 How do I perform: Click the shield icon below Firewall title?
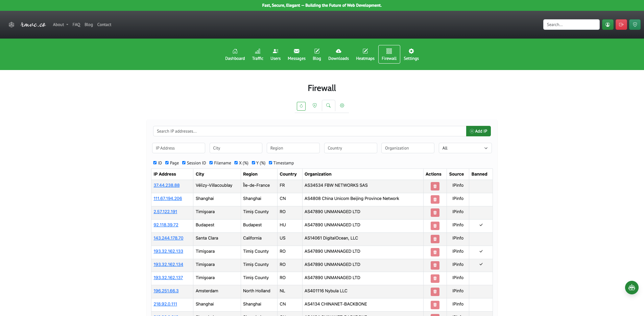coord(315,106)
